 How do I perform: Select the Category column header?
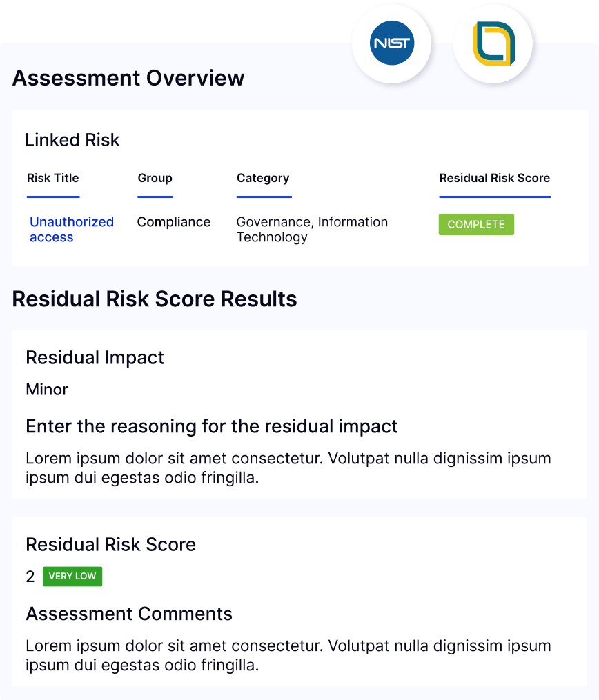[263, 178]
